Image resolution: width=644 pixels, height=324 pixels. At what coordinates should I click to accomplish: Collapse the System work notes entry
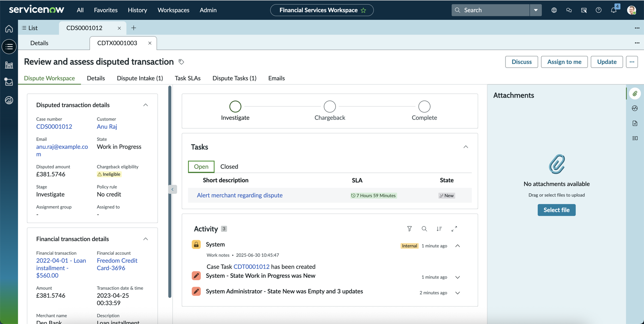[458, 246]
